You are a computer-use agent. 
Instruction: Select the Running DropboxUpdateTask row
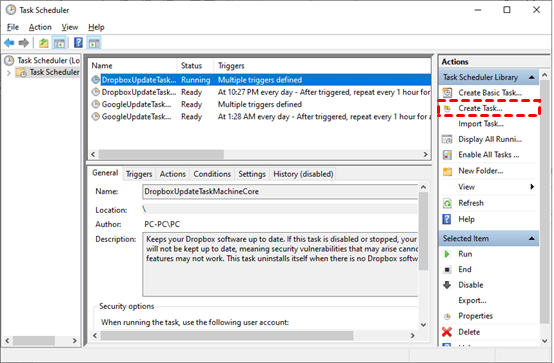(261, 80)
